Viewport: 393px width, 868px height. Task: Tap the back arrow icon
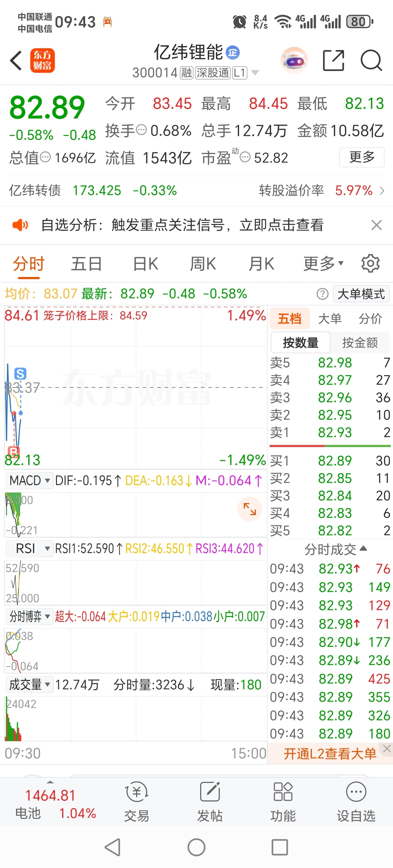coord(16,60)
